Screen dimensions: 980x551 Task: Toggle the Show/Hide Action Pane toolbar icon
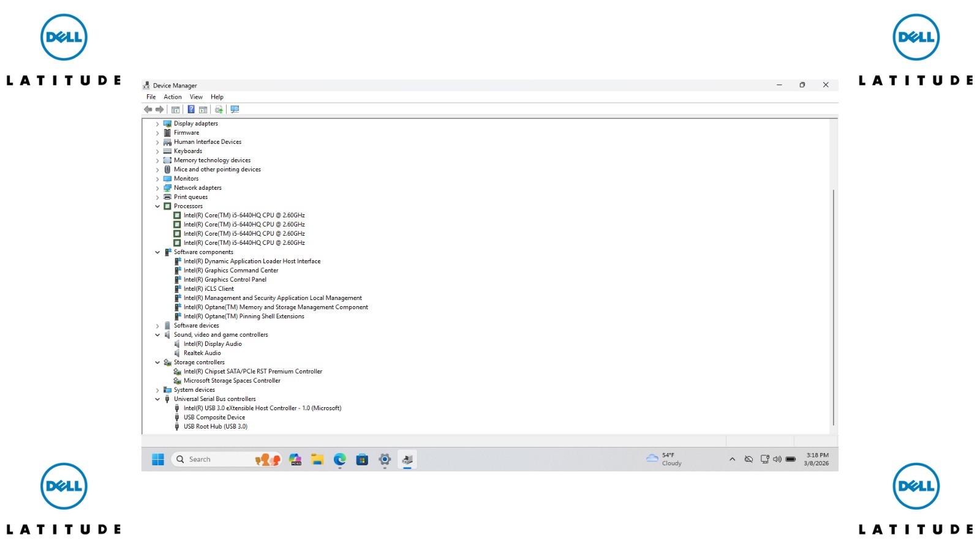(203, 110)
